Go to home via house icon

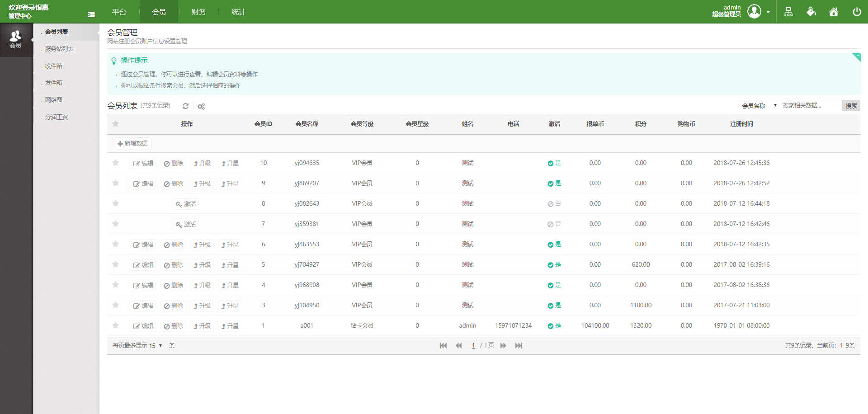(834, 12)
